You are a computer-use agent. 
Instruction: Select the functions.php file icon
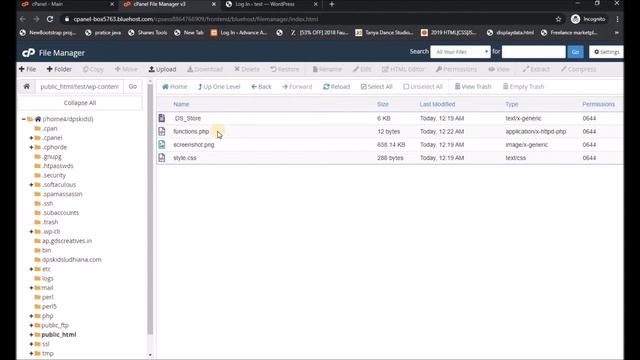[x=162, y=131]
